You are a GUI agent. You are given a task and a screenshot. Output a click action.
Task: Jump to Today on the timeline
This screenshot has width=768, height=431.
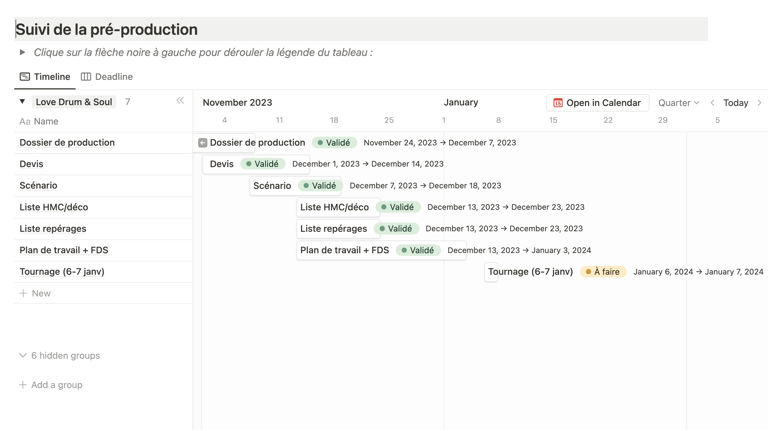pyautogui.click(x=736, y=103)
